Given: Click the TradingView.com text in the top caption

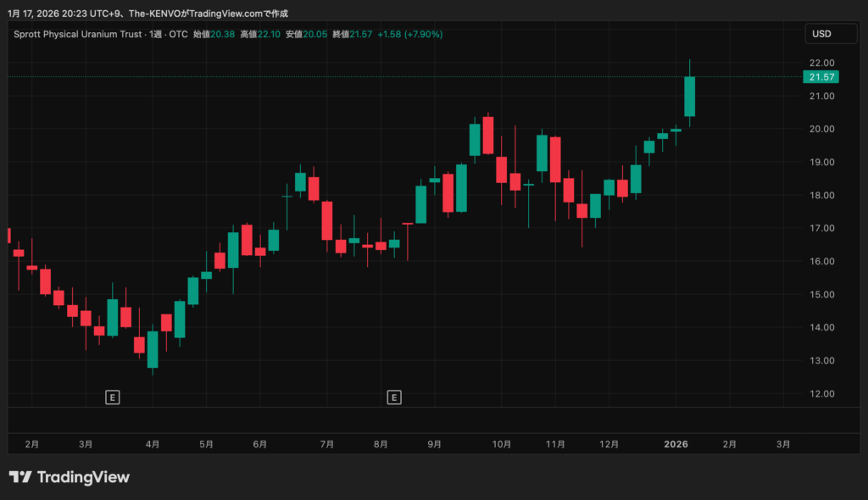Looking at the screenshot, I should pos(230,14).
